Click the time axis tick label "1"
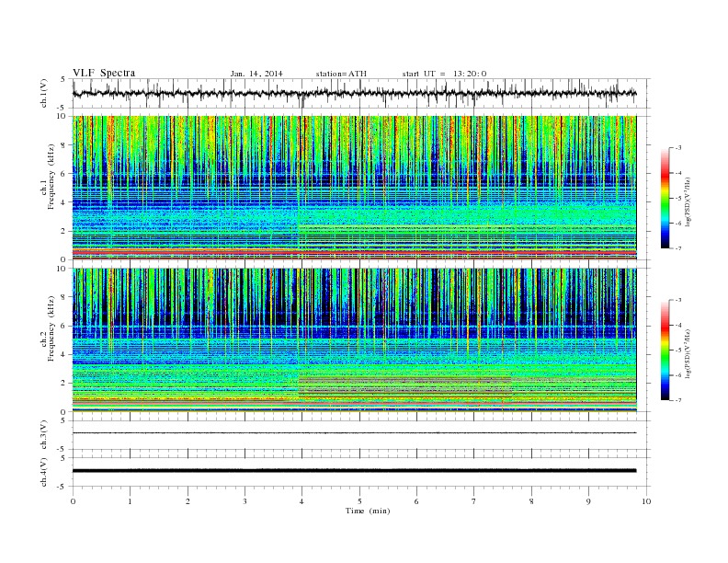The width and height of the screenshot is (728, 563). pyautogui.click(x=130, y=501)
